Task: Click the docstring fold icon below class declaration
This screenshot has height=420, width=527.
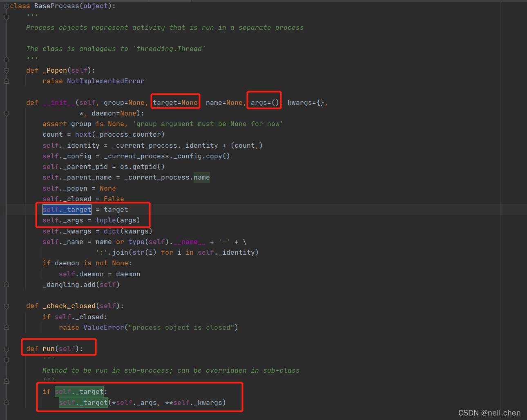Action: tap(6, 16)
